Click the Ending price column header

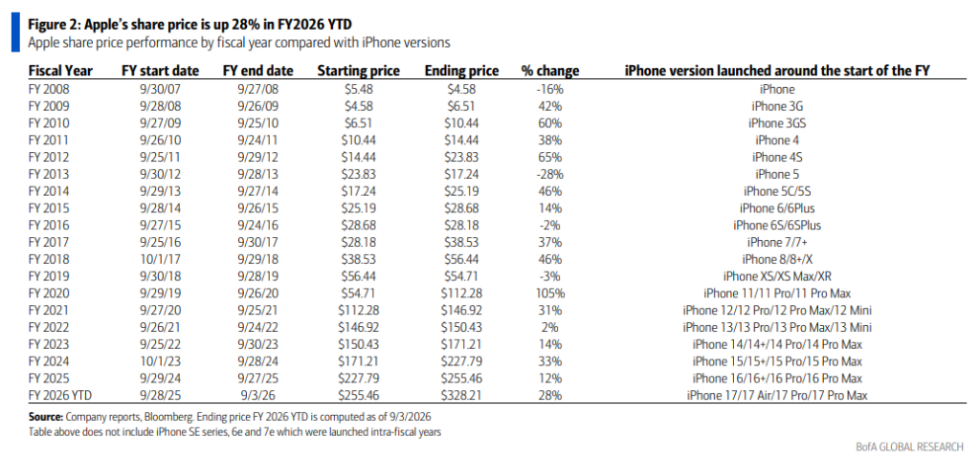click(462, 71)
